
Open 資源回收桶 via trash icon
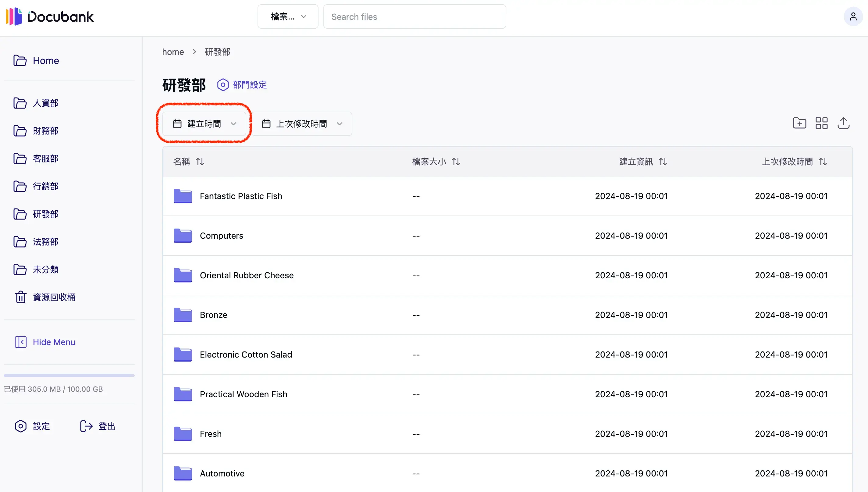point(21,297)
